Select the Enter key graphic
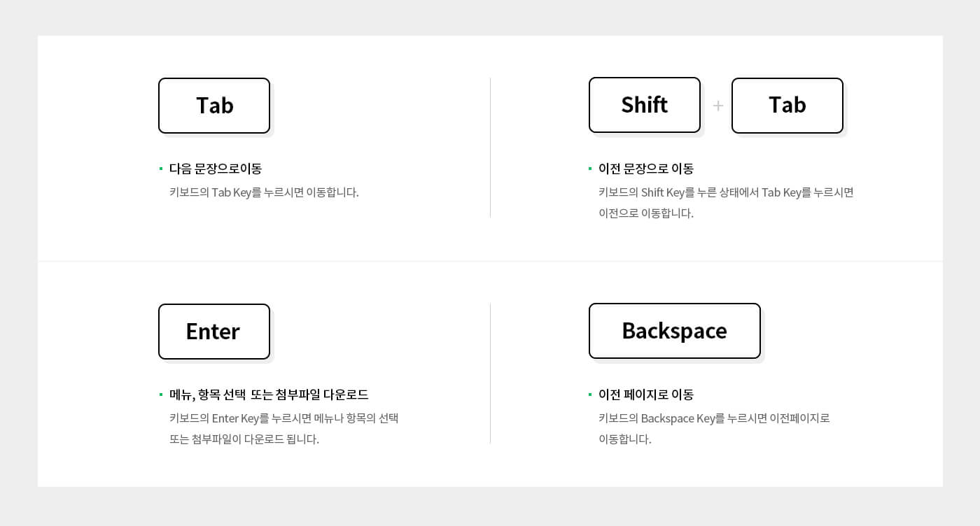Image resolution: width=980 pixels, height=526 pixels. click(214, 332)
